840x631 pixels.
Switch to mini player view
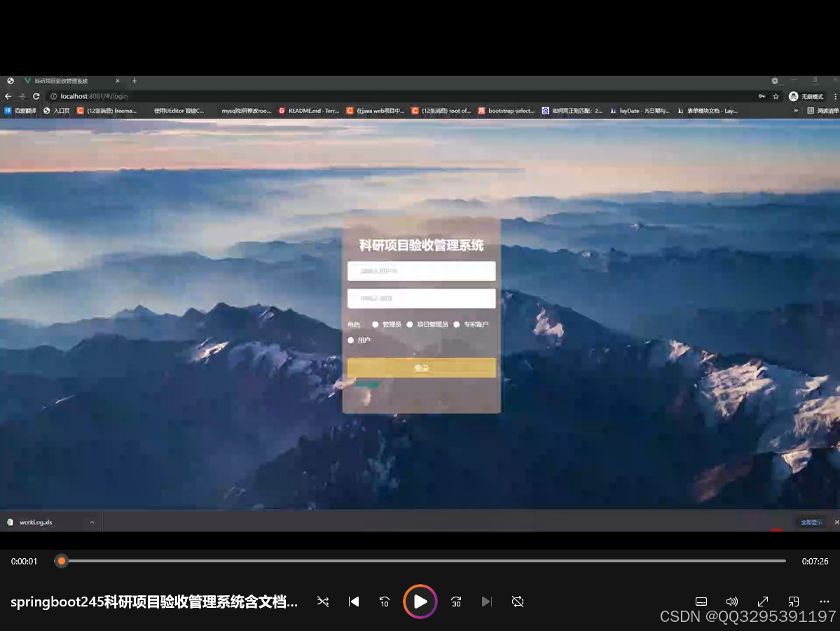coord(794,602)
